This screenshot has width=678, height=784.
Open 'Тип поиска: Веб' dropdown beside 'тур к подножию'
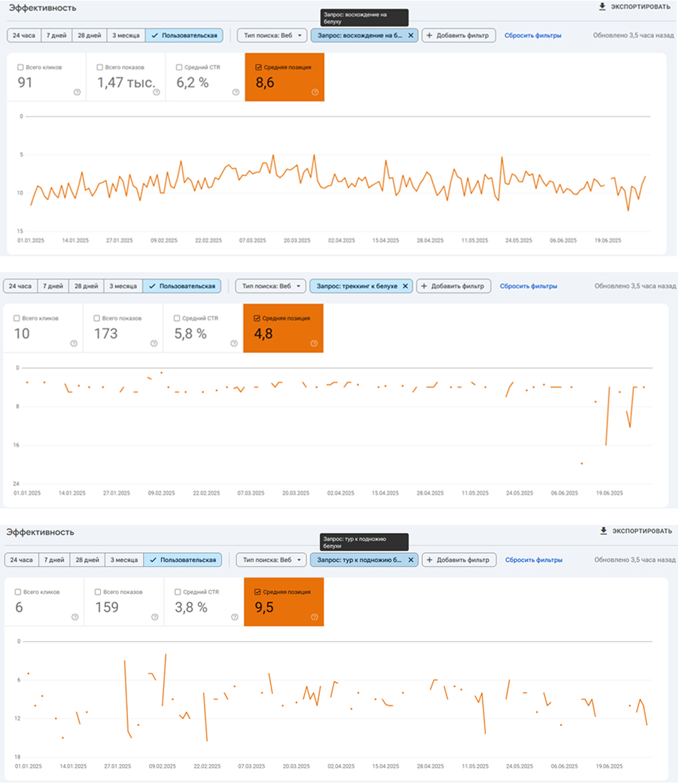pyautogui.click(x=270, y=560)
